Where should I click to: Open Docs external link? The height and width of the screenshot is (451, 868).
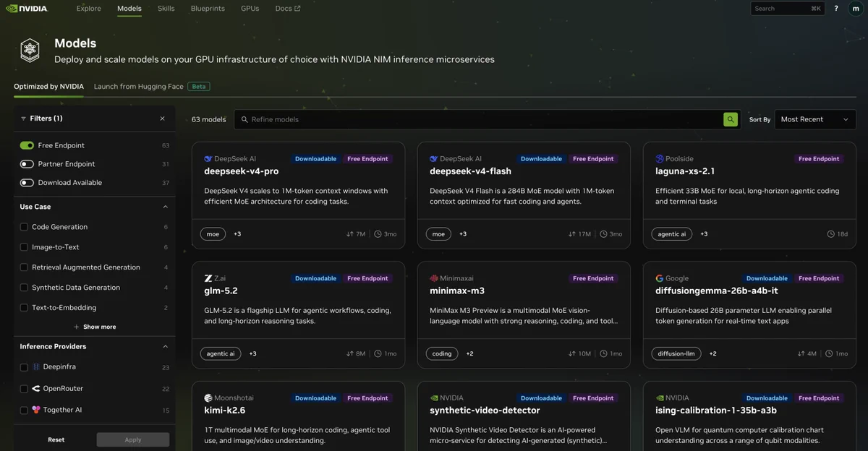pyautogui.click(x=288, y=9)
